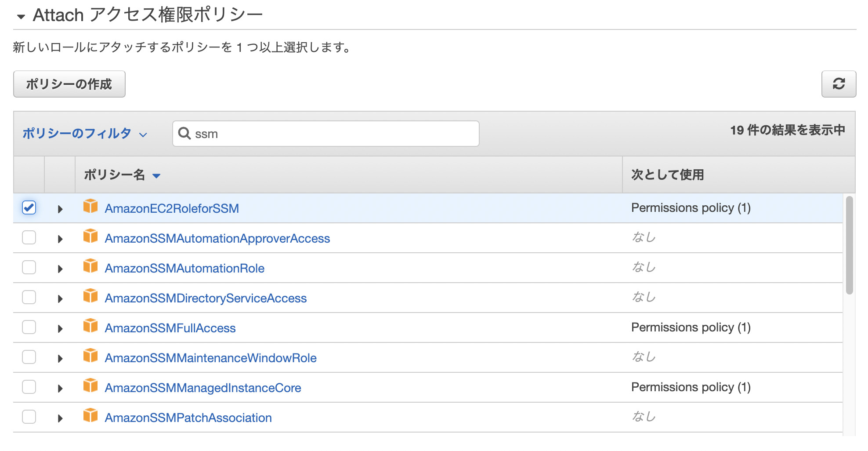Click the refresh policies icon button
This screenshot has width=868, height=451.
(x=839, y=84)
